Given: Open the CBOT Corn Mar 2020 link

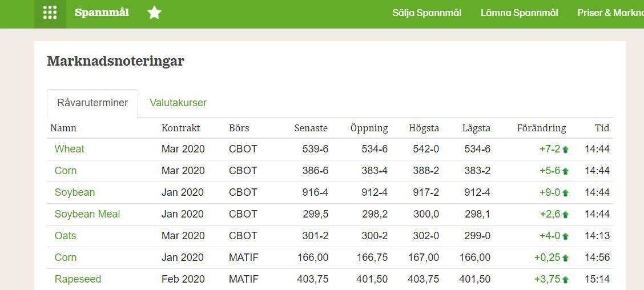Looking at the screenshot, I should (x=66, y=171).
